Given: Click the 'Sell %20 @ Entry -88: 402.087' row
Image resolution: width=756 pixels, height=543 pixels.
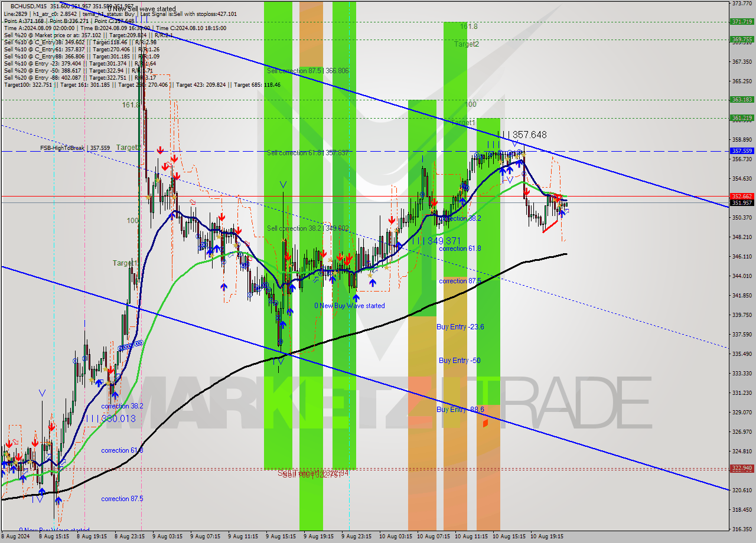Looking at the screenshot, I should tap(80, 77).
